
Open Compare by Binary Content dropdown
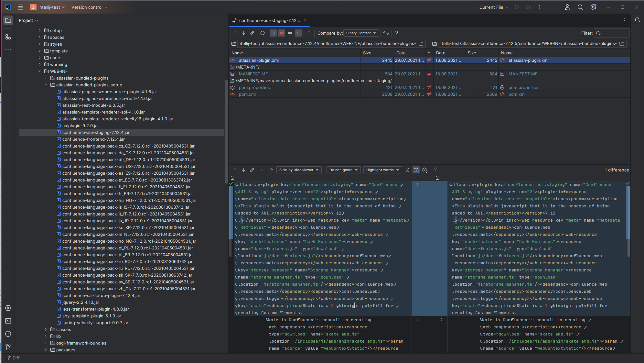(x=361, y=33)
